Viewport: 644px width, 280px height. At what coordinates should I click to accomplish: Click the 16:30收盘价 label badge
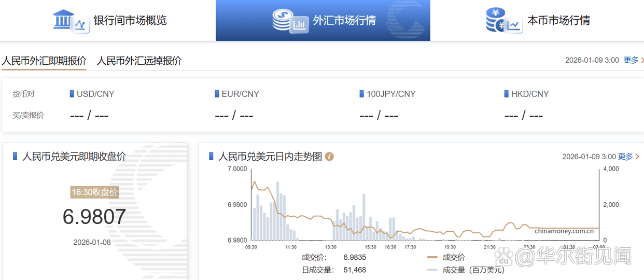pos(94,192)
